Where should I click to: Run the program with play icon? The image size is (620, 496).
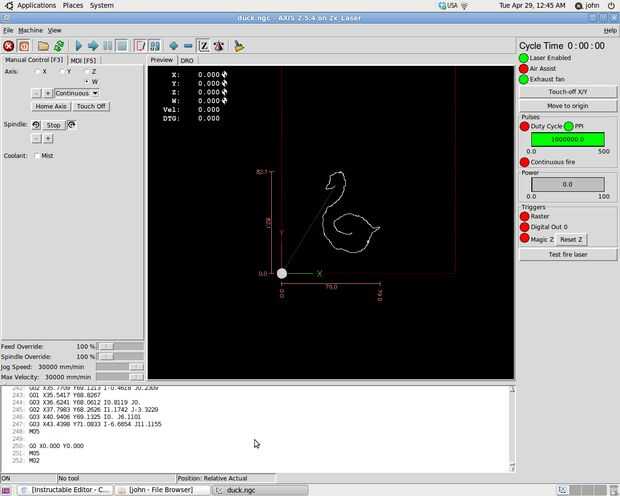point(78,46)
